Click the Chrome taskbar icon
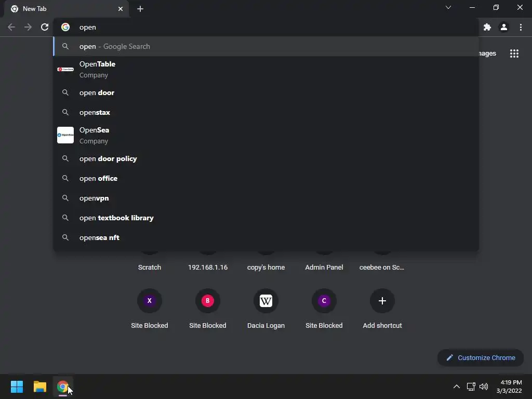This screenshot has width=532, height=399. click(x=63, y=387)
